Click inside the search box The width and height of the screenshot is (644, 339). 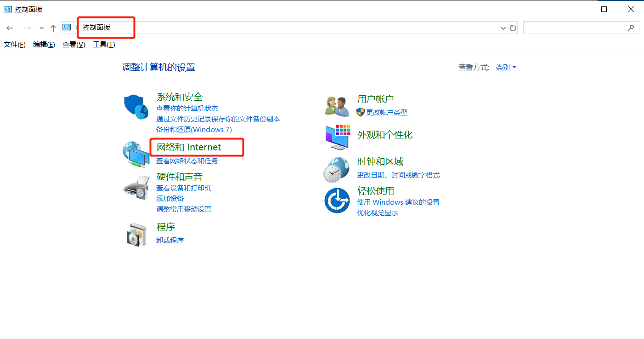coord(579,28)
